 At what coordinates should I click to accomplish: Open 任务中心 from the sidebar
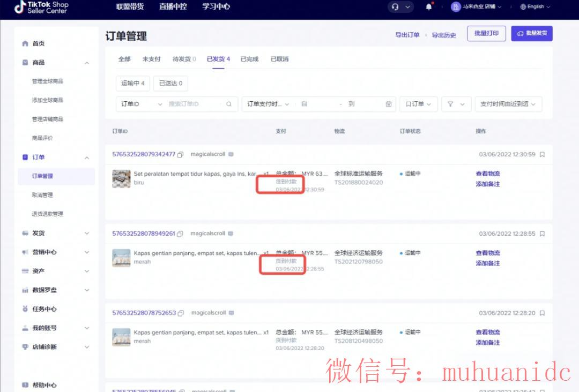pos(44,309)
